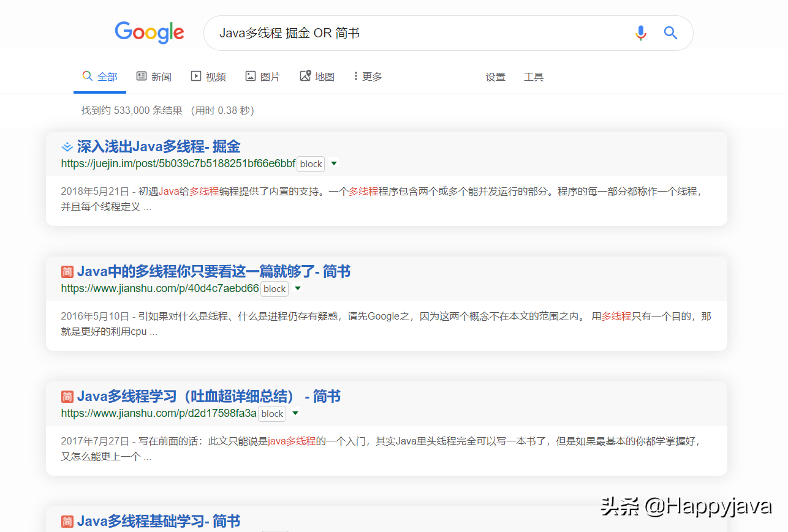Select the 全部 results tab
Viewport: 788px width, 532px height.
point(100,77)
